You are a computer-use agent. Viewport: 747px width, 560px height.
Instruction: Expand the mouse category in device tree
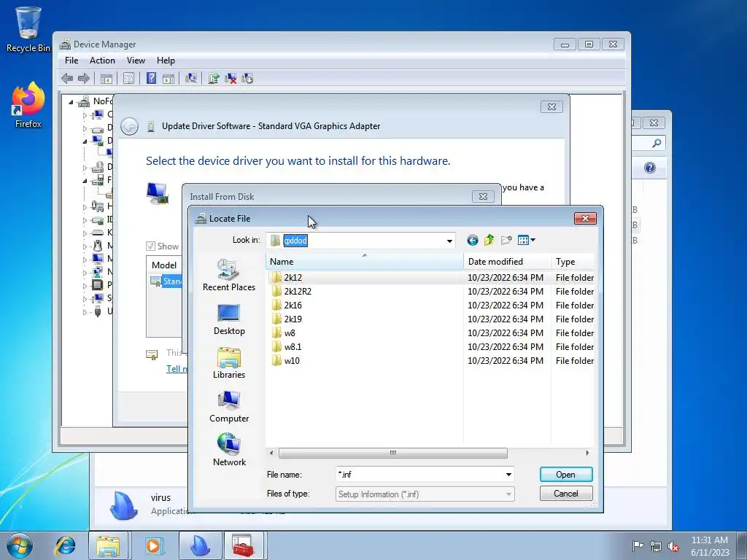tap(85, 246)
